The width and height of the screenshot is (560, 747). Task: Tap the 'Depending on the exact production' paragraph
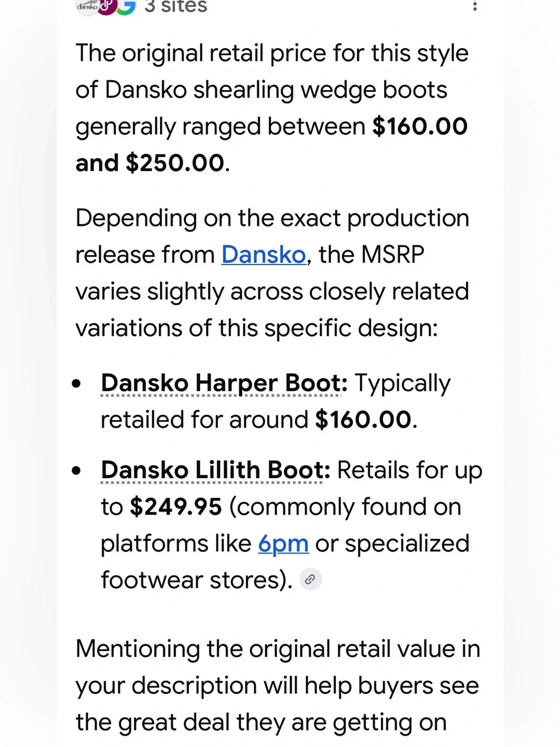coord(272,273)
